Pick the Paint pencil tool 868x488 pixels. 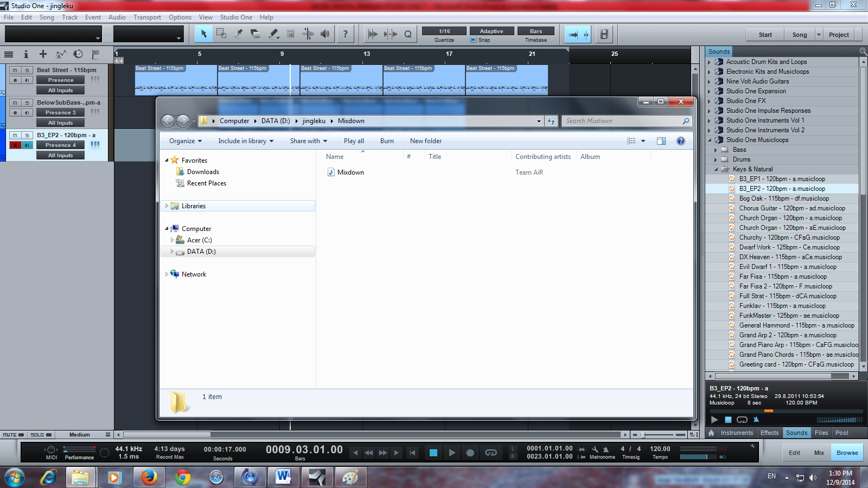(x=273, y=34)
